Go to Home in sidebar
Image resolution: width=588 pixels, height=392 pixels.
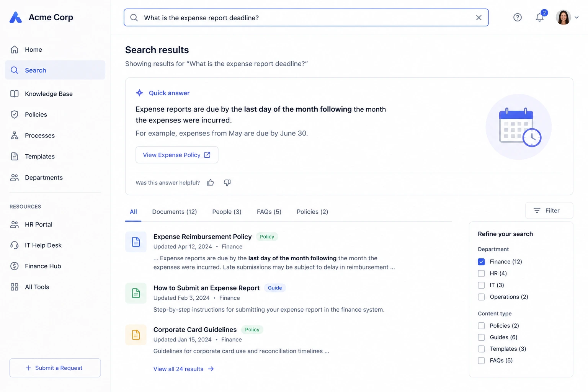click(x=55, y=49)
